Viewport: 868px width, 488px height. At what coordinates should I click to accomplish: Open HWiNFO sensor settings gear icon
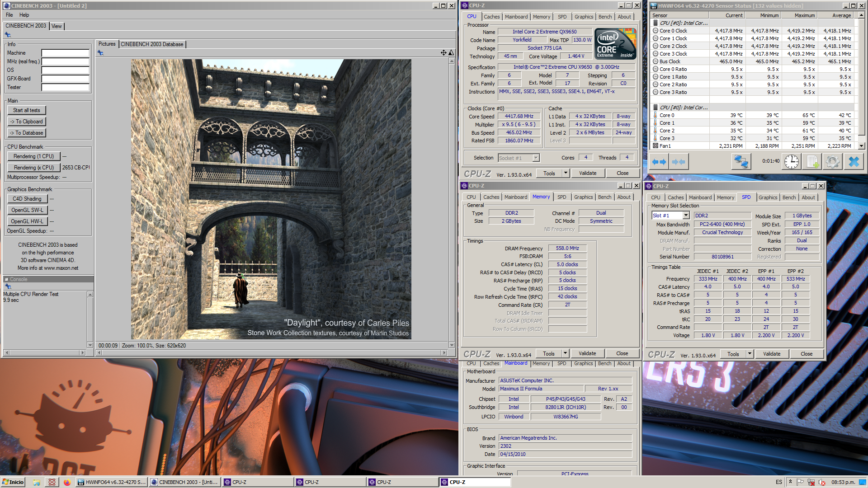pyautogui.click(x=833, y=162)
